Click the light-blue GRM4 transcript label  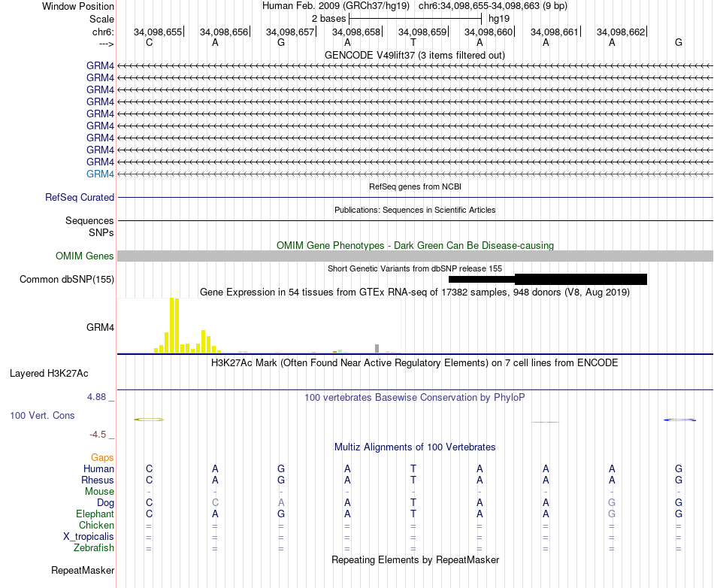[x=100, y=174]
